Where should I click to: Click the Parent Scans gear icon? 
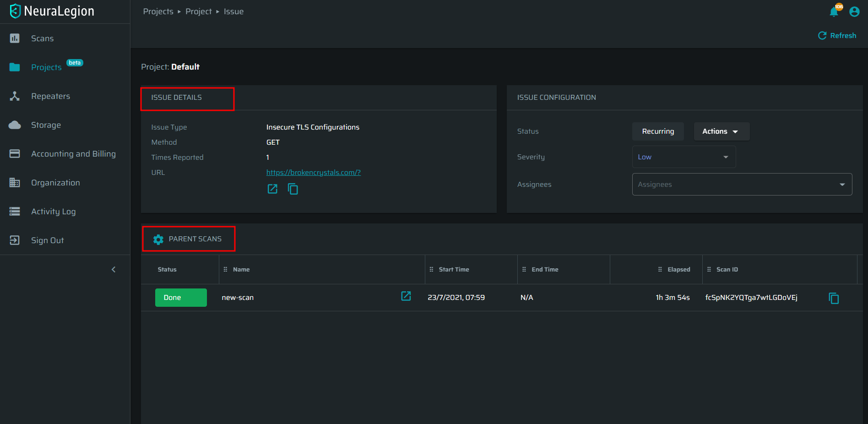[158, 239]
